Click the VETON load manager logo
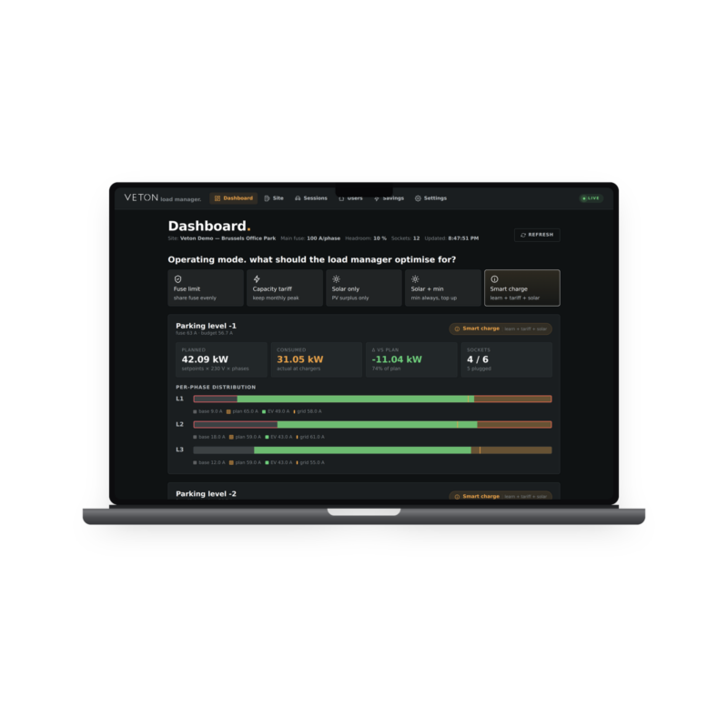The image size is (728, 728). [163, 197]
